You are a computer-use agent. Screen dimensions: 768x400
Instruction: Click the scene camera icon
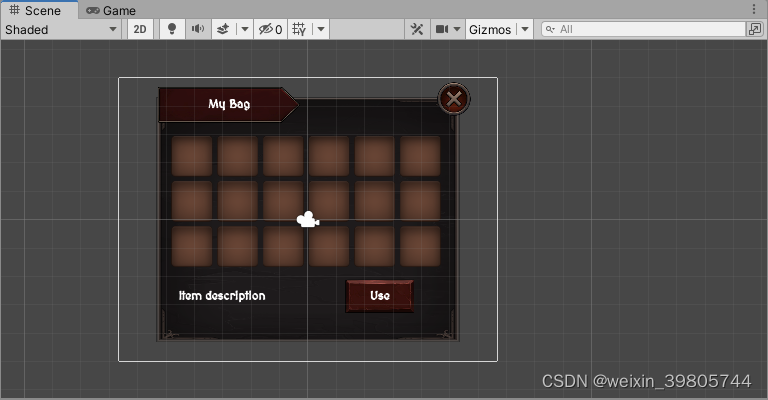click(x=442, y=29)
